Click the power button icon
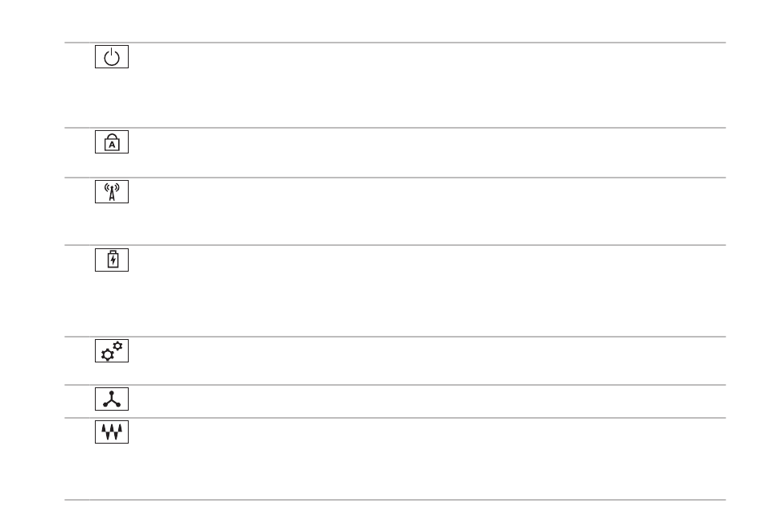 click(x=112, y=56)
